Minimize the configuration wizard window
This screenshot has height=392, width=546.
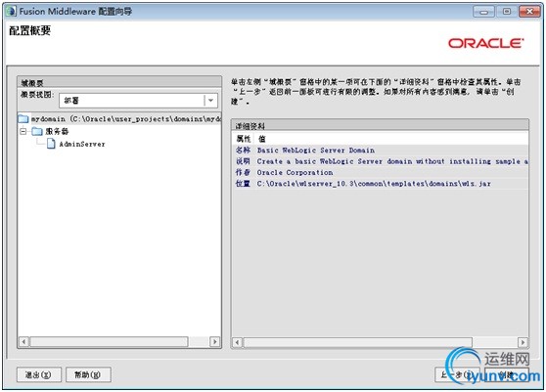[x=483, y=12]
